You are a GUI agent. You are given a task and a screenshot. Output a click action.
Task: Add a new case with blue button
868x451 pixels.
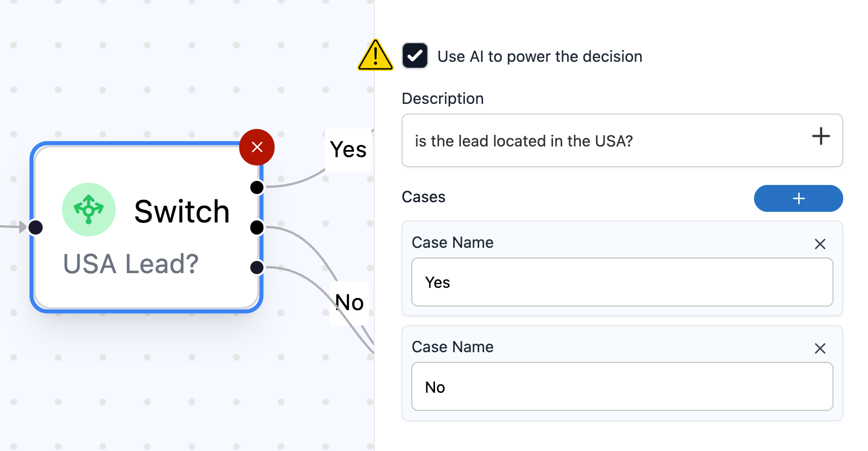click(798, 198)
